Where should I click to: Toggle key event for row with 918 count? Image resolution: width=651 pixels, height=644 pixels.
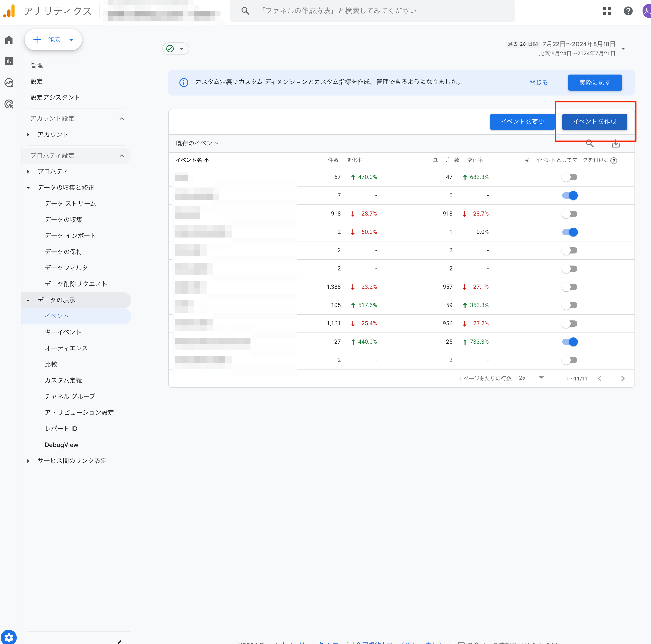click(569, 214)
